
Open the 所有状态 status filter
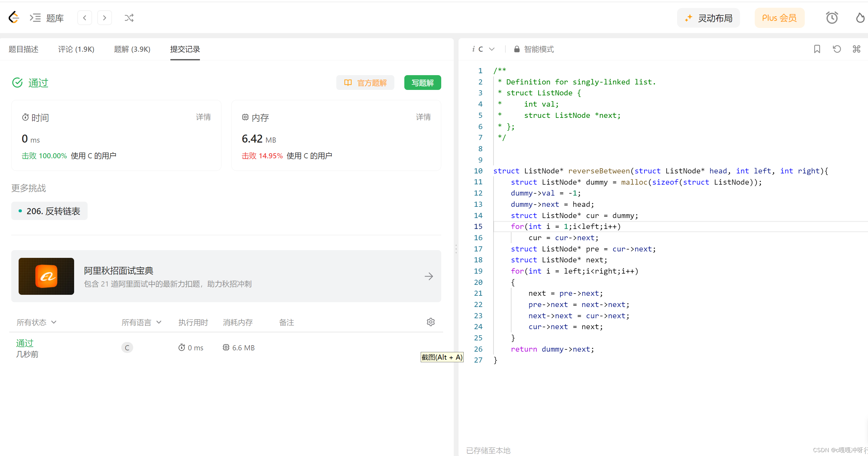point(36,322)
